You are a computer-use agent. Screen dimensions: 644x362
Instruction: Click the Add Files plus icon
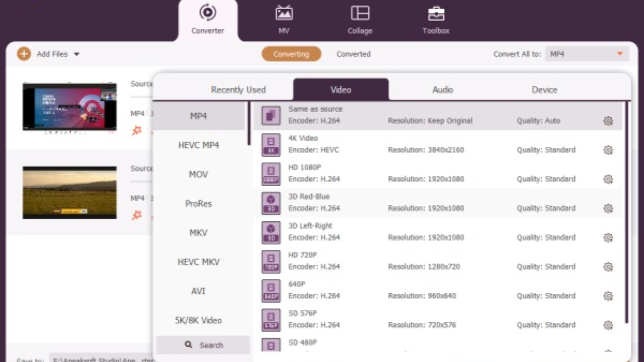click(x=24, y=54)
